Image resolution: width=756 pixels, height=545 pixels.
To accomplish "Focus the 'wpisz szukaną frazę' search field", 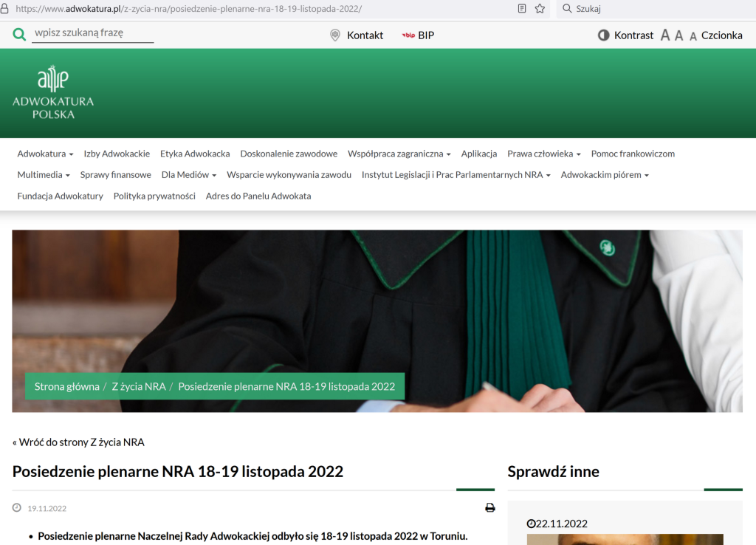I will [92, 33].
